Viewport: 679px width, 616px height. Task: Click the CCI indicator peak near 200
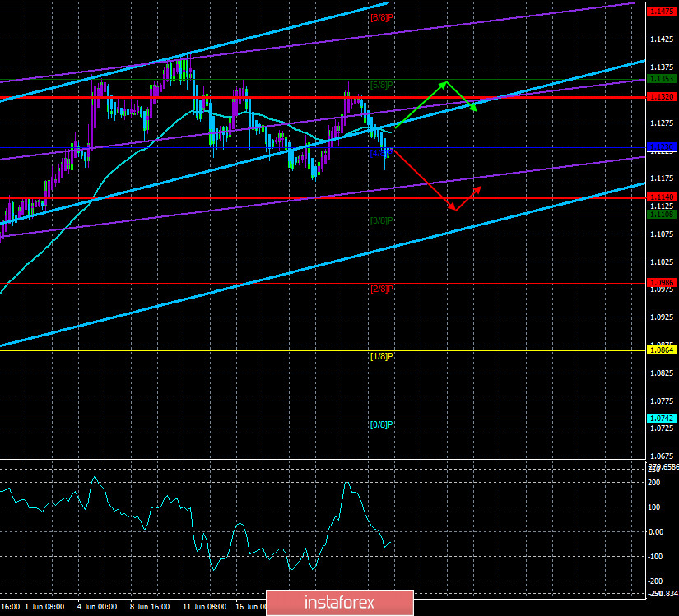346,483
